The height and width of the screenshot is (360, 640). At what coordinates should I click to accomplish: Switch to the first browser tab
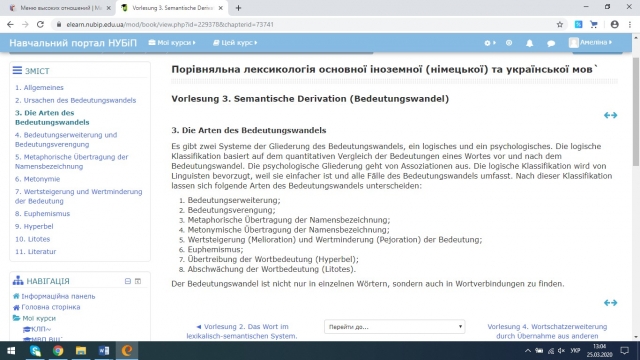[x=60, y=8]
